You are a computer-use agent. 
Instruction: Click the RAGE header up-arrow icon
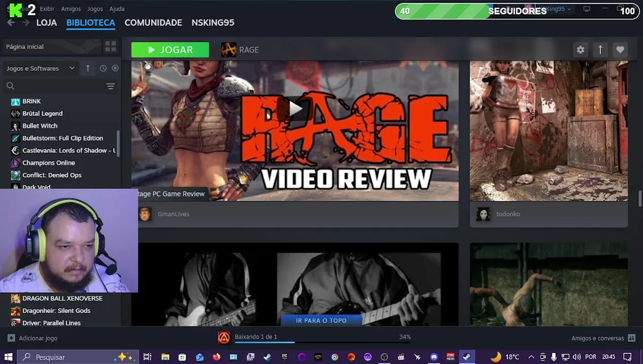click(600, 50)
